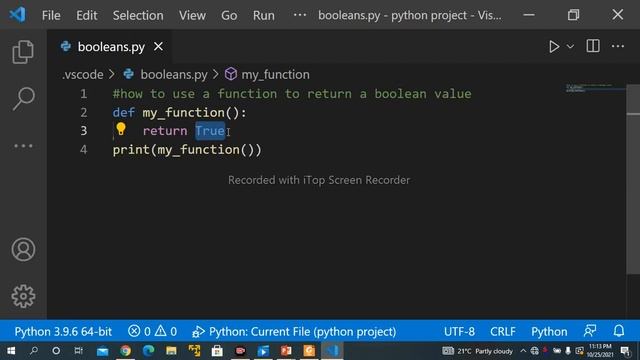Open the Go menu
Viewport: 640px width, 360px height.
coord(229,16)
